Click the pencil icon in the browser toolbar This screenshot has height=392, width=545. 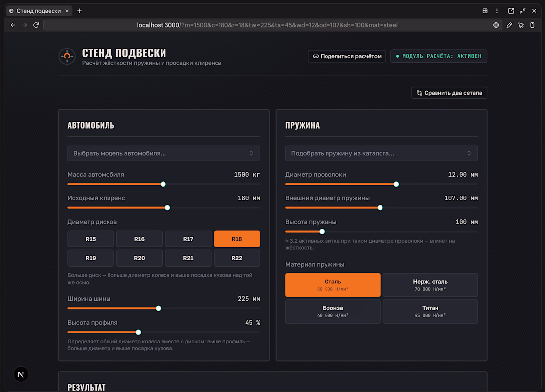coord(509,25)
